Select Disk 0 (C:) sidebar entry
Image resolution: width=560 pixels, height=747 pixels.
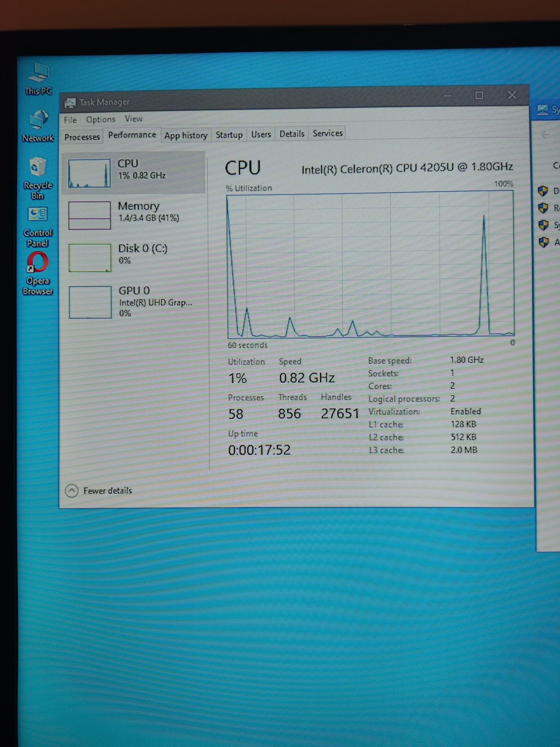pos(134,257)
